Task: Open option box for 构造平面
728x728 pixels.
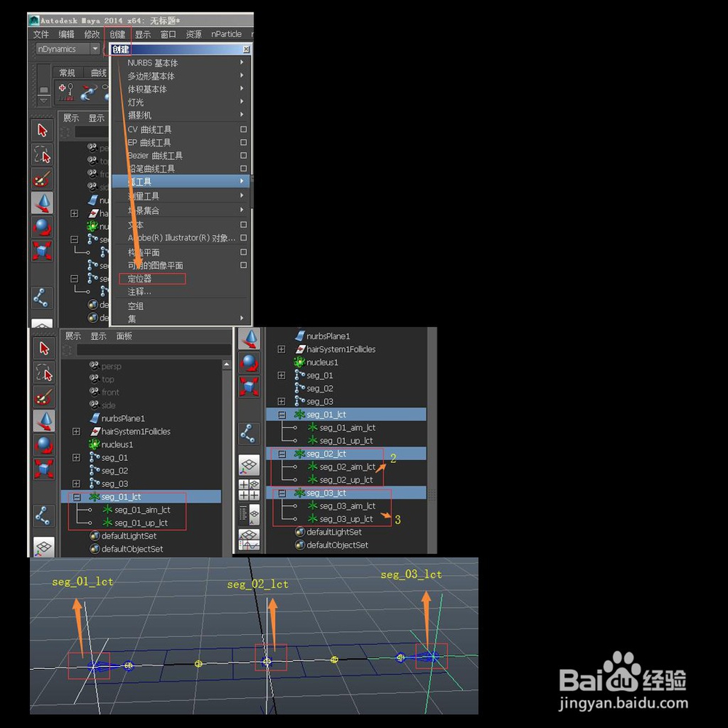Action: [243, 252]
